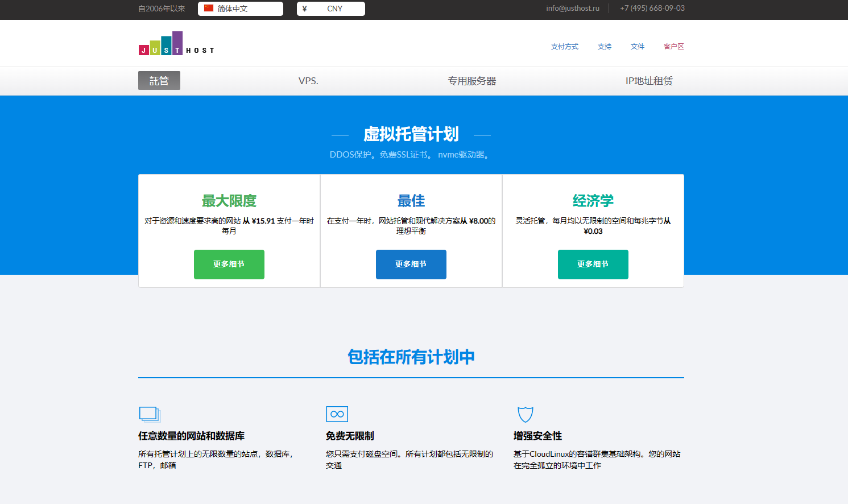Switch to the VPS. tab
Image resolution: width=848 pixels, height=504 pixels.
pos(308,81)
